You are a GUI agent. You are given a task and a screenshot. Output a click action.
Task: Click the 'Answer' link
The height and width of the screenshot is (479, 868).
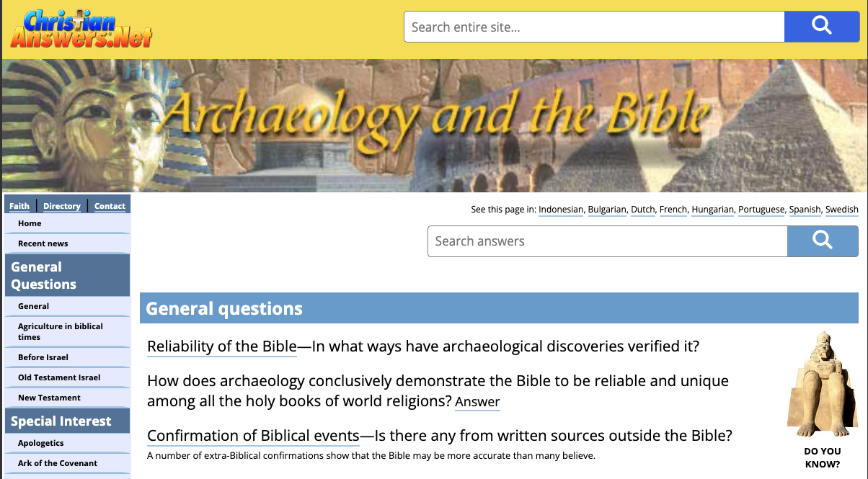[477, 402]
